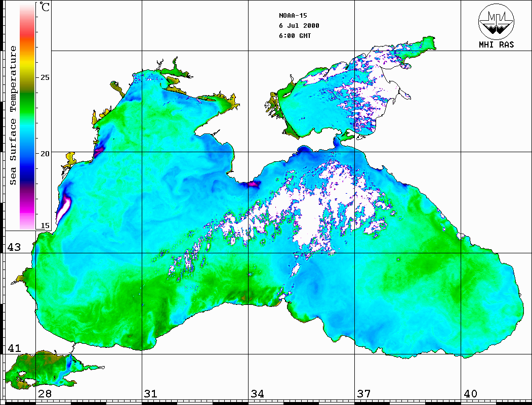Click the longitude label 28

45,394
